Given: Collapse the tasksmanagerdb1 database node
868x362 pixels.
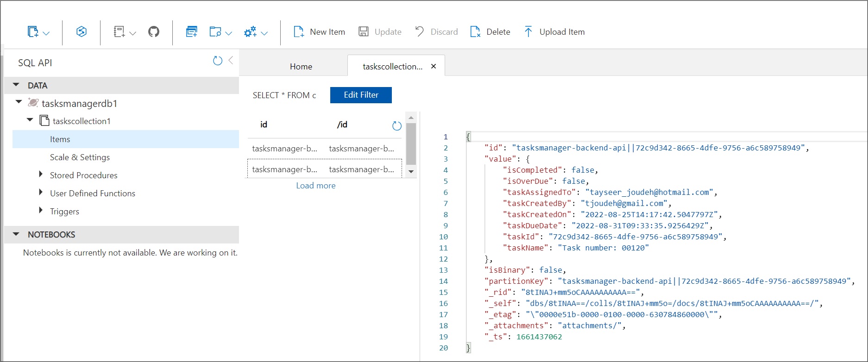Looking at the screenshot, I should pos(19,102).
